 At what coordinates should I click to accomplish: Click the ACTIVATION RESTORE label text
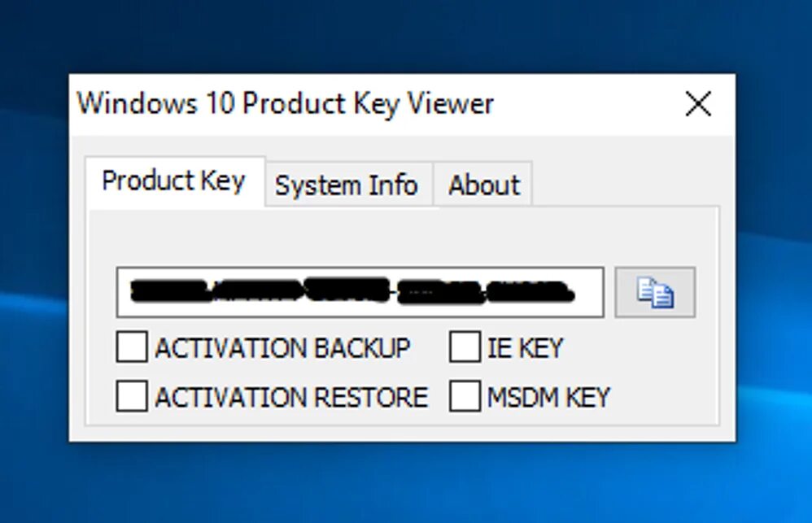coord(290,397)
